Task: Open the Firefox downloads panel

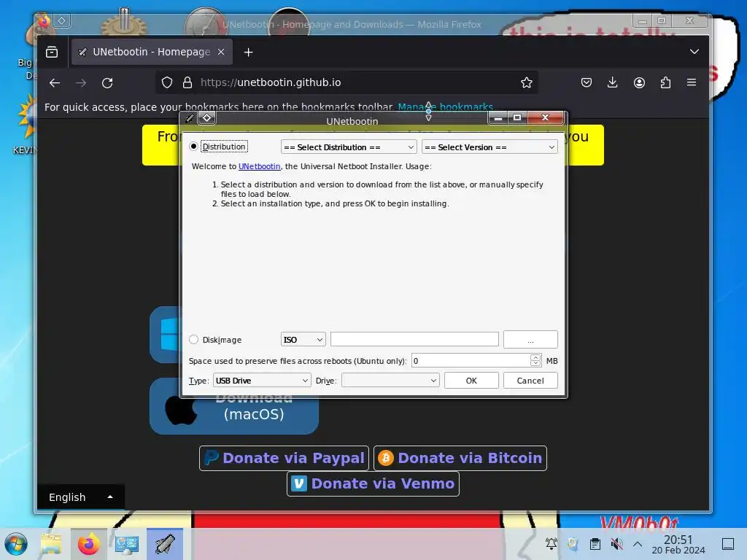Action: click(613, 82)
